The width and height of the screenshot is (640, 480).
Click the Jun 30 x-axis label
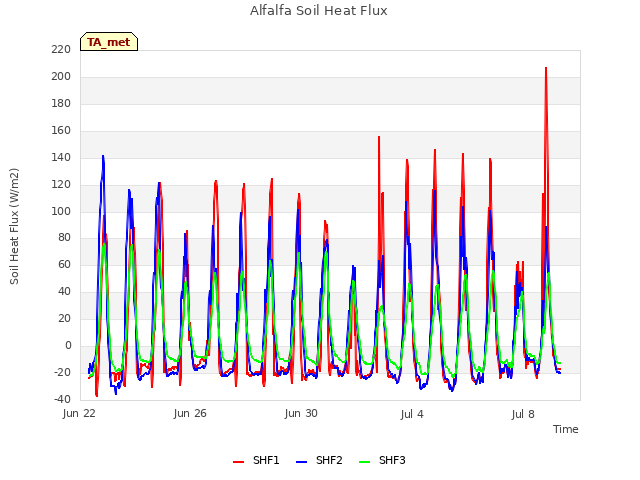(301, 413)
